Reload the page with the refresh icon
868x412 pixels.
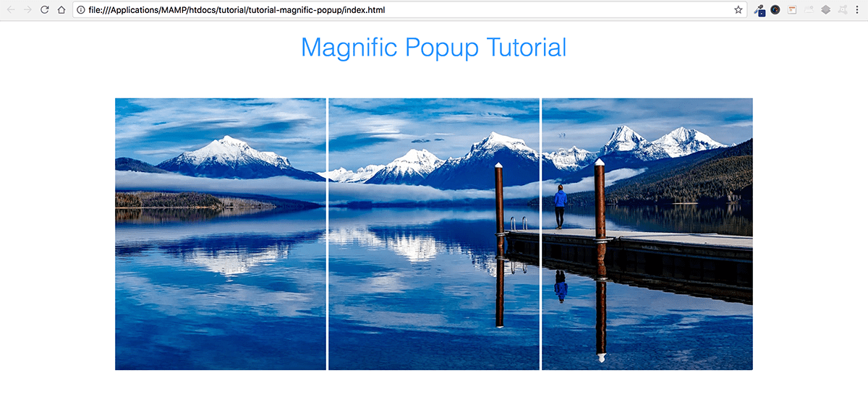45,10
